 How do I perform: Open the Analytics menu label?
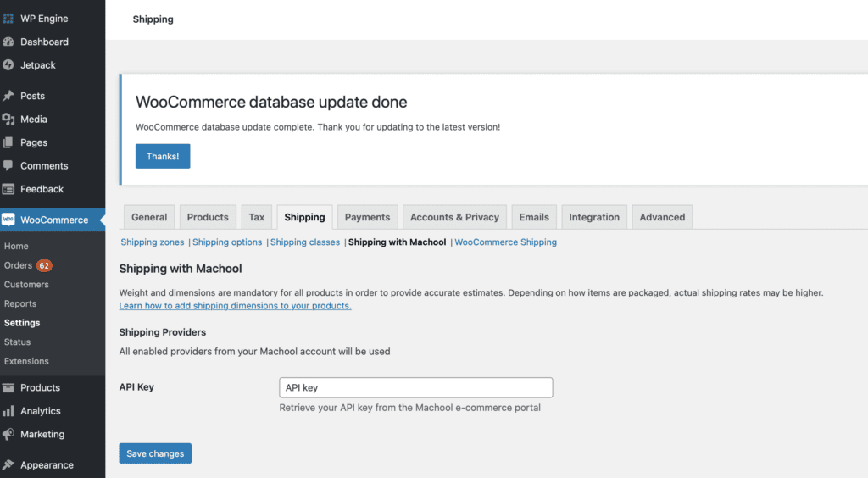pos(41,410)
